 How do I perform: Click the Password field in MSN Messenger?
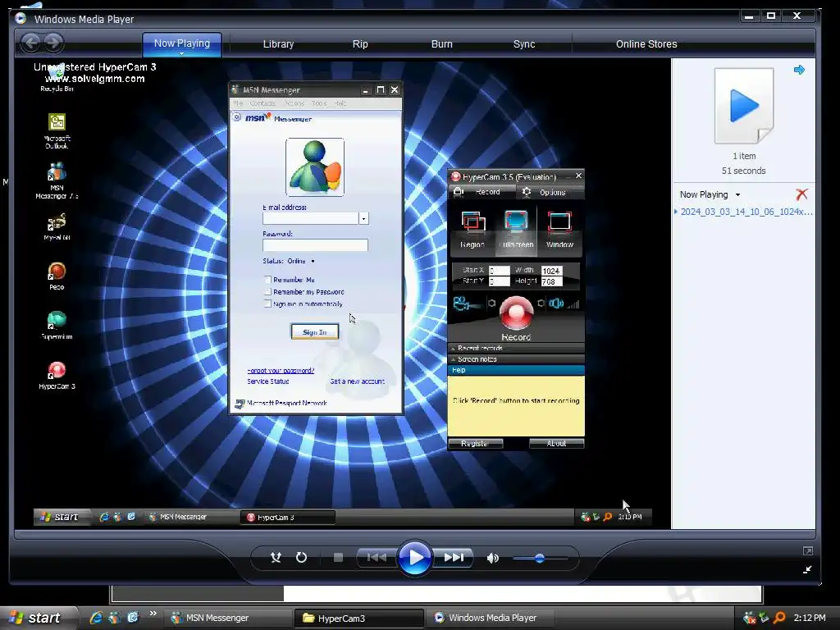315,244
